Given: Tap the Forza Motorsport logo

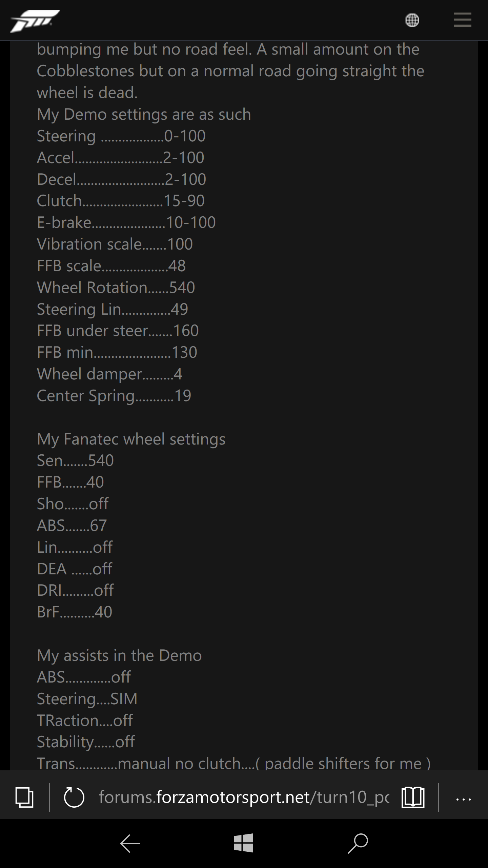Looking at the screenshot, I should [x=35, y=21].
